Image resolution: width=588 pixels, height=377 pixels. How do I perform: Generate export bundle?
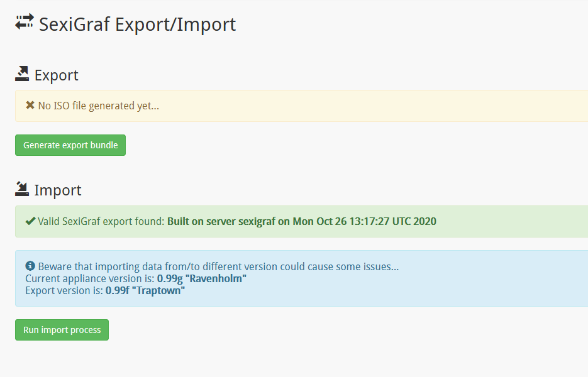[x=70, y=145]
